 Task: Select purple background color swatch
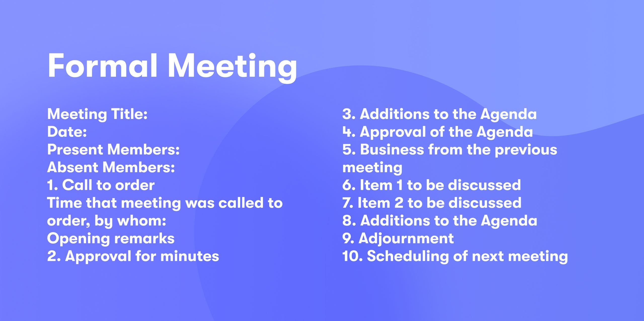coord(21,21)
